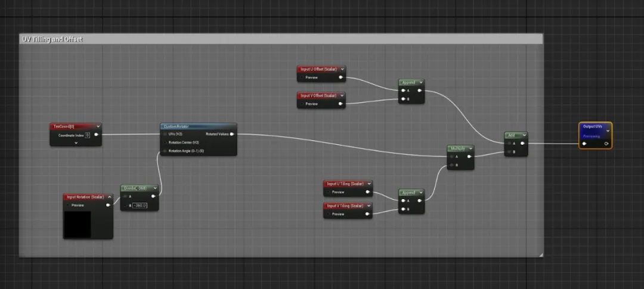This screenshot has height=289, width=644.
Task: Click pin B on the upper Append node
Action: click(x=403, y=99)
